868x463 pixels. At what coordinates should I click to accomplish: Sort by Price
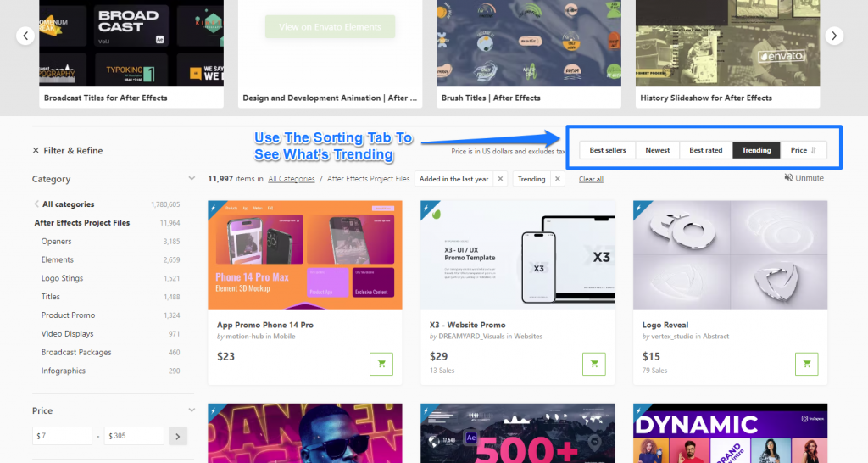tap(804, 150)
